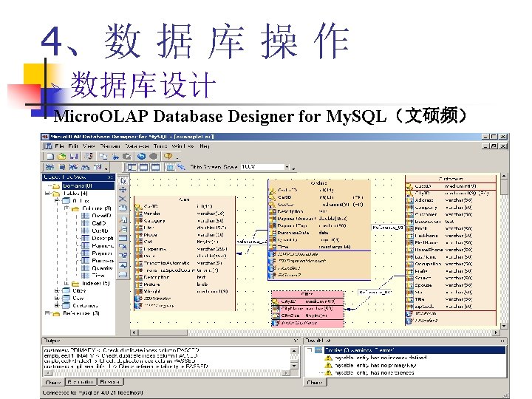Click the Cut scissors toolbar icon
This screenshot has width=532, height=399.
pyautogui.click(x=116, y=157)
